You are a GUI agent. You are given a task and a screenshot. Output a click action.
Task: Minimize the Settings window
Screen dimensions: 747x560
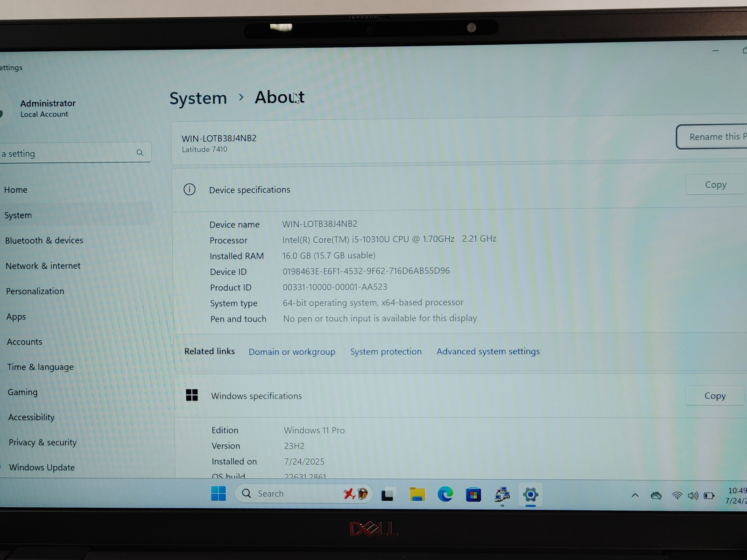(x=715, y=50)
